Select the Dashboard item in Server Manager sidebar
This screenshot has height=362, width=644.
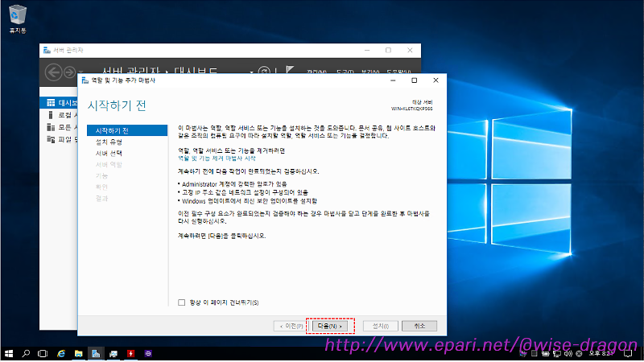59,103
